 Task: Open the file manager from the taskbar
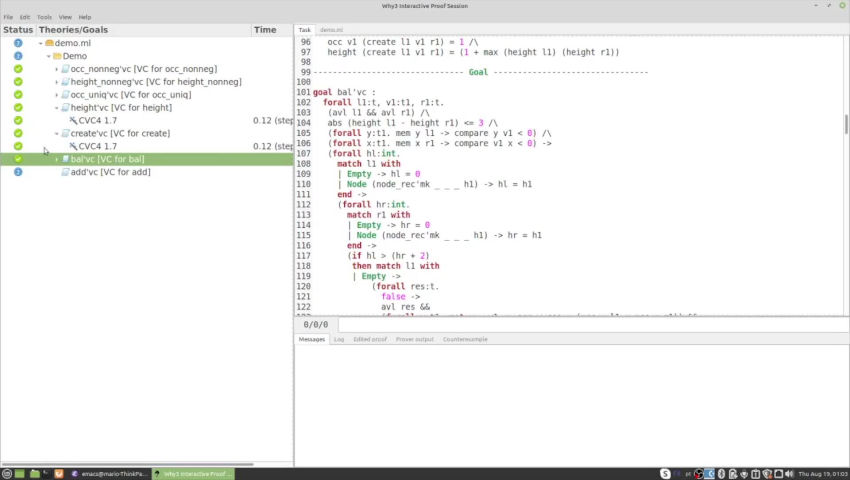(x=35, y=473)
